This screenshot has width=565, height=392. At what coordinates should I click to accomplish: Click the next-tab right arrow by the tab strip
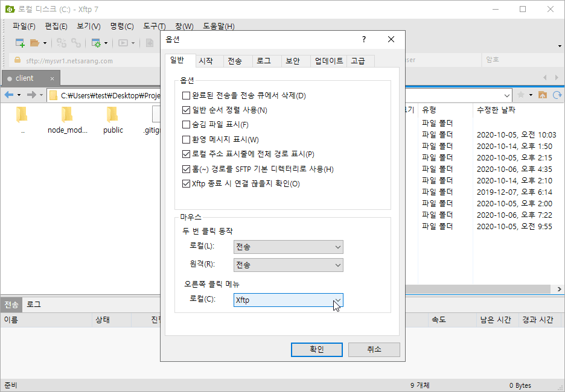(x=557, y=77)
